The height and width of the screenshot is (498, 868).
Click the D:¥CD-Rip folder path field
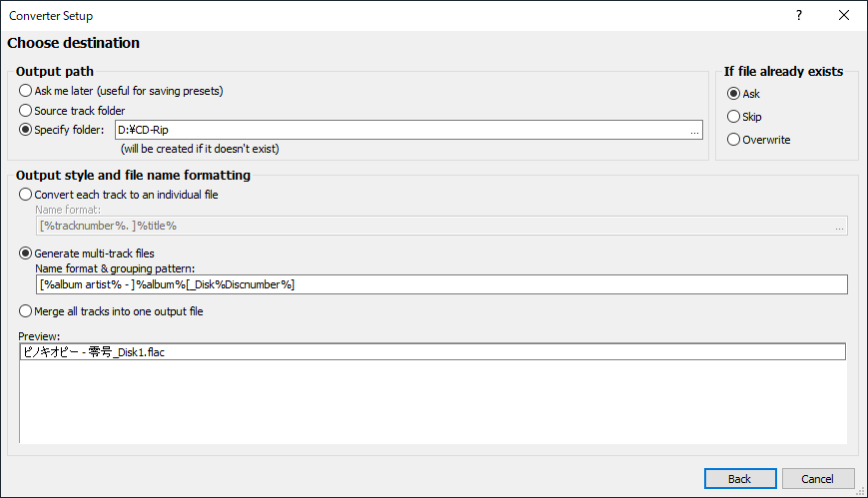pos(400,130)
